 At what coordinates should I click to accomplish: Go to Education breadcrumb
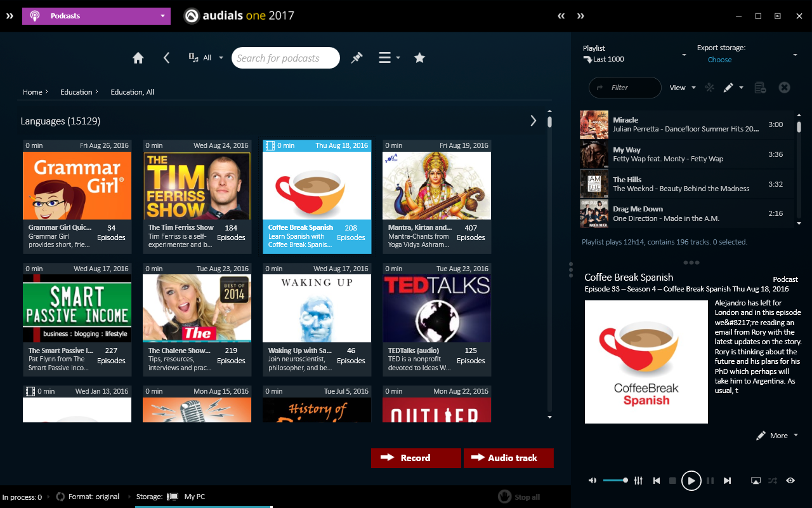click(x=76, y=92)
